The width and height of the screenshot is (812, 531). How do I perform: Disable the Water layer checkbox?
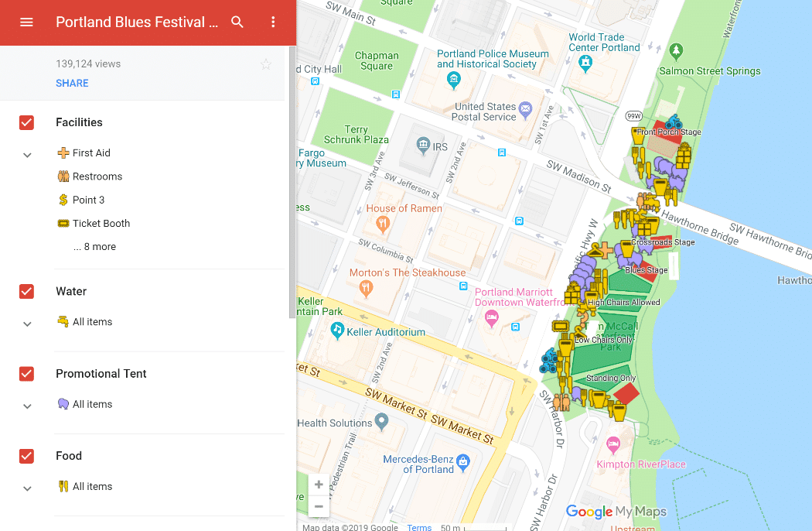tap(26, 291)
